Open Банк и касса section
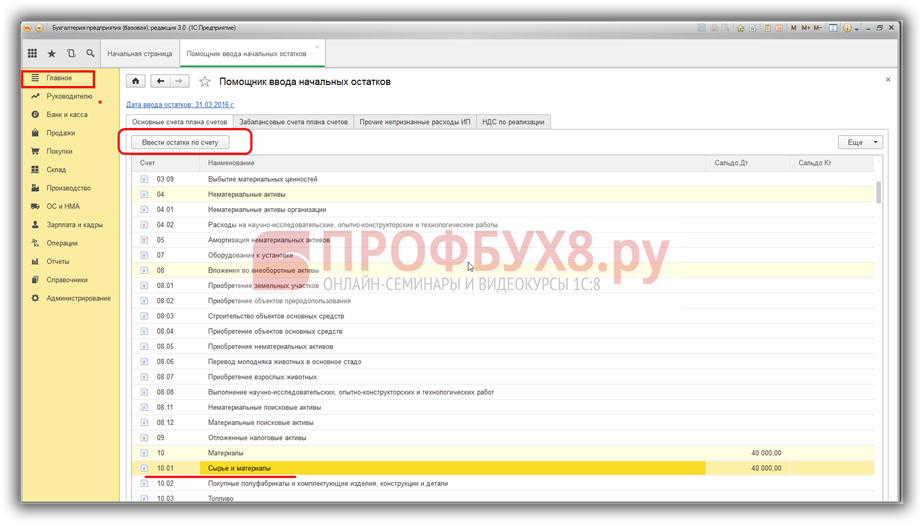The width and height of the screenshot is (923, 524). [67, 115]
